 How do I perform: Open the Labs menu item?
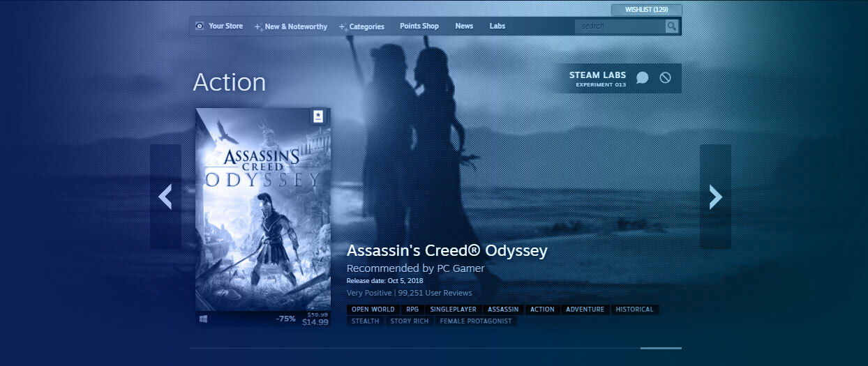tap(497, 26)
